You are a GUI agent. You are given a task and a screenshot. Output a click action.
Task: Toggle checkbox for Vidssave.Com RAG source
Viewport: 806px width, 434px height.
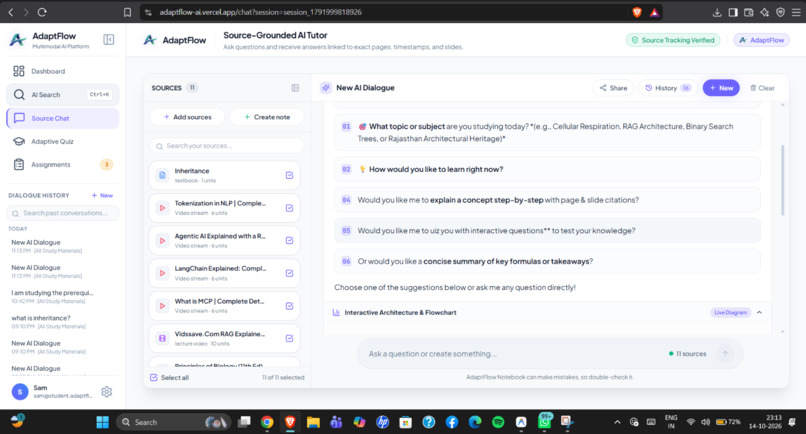click(x=289, y=338)
